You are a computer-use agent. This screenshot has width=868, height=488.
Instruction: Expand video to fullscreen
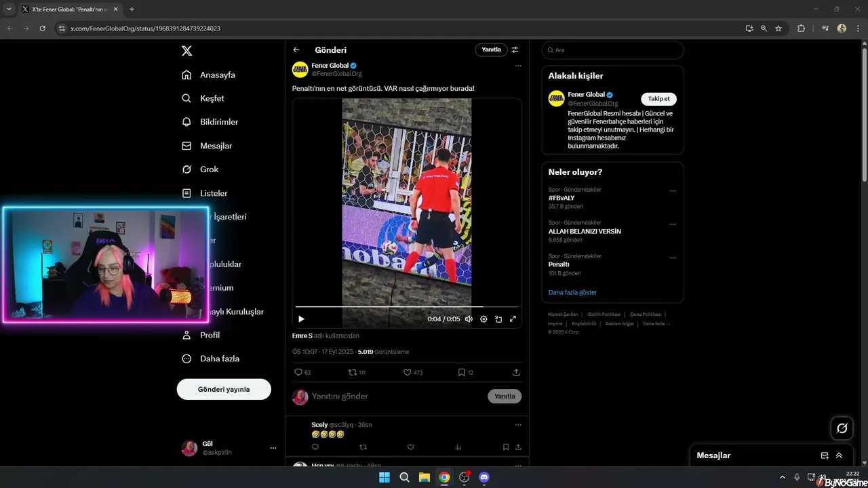coord(513,319)
